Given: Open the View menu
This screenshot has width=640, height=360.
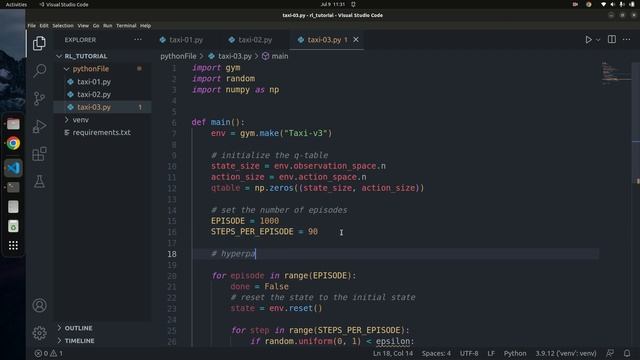Looking at the screenshot, I should pos(83,25).
